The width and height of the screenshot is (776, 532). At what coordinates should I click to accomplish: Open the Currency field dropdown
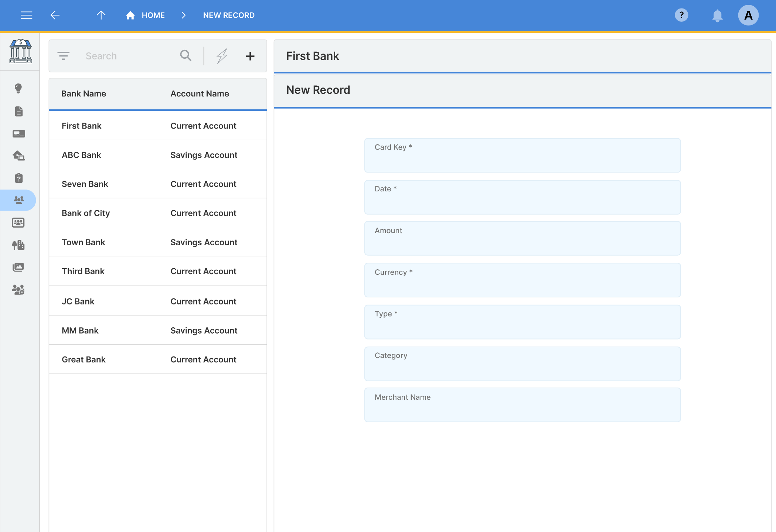click(522, 280)
